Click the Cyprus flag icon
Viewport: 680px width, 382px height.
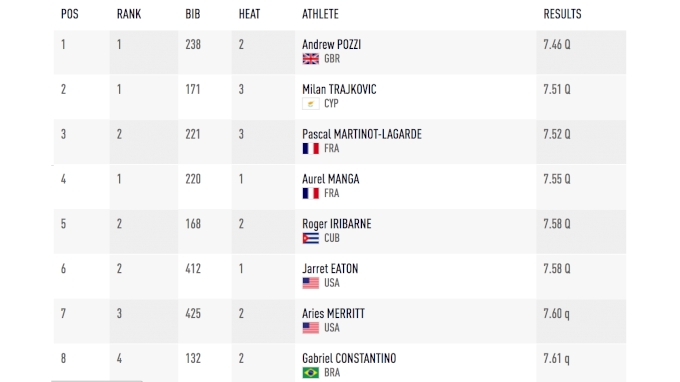click(311, 104)
